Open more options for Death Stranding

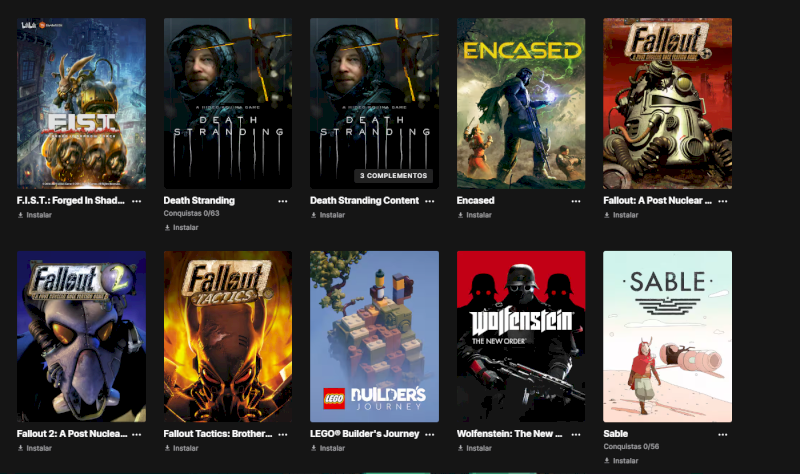click(283, 201)
